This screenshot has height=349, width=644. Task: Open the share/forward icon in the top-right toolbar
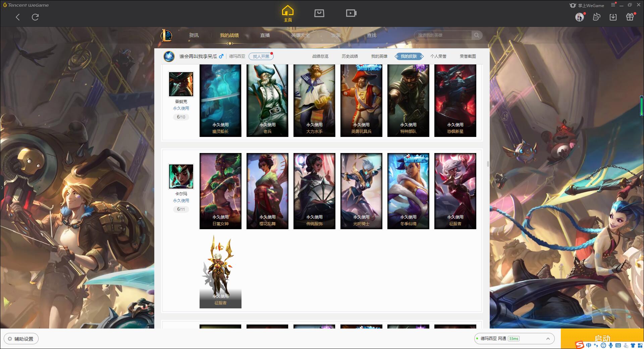coord(596,17)
